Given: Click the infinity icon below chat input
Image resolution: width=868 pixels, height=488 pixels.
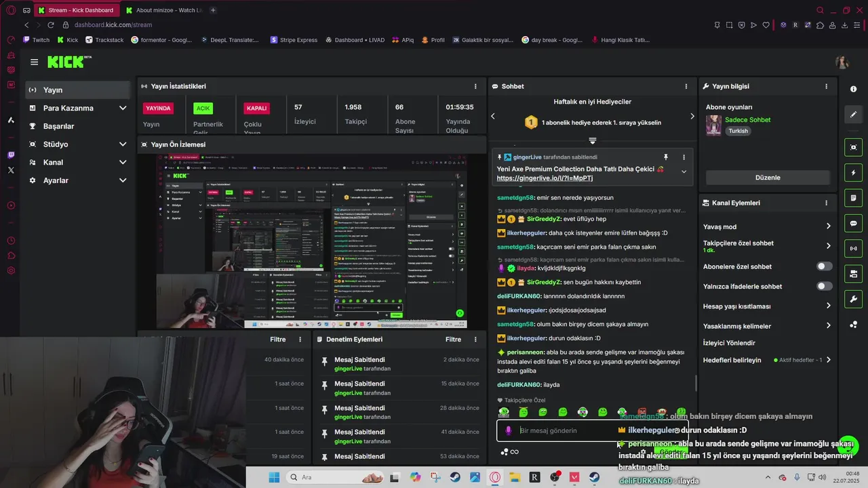Looking at the screenshot, I should click(x=515, y=452).
